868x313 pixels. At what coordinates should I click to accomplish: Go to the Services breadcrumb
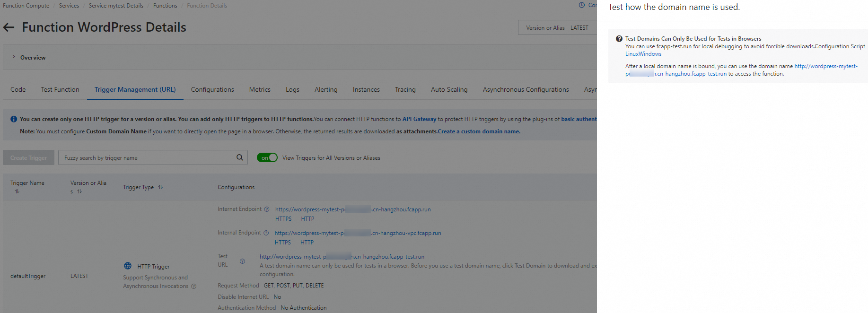[69, 6]
